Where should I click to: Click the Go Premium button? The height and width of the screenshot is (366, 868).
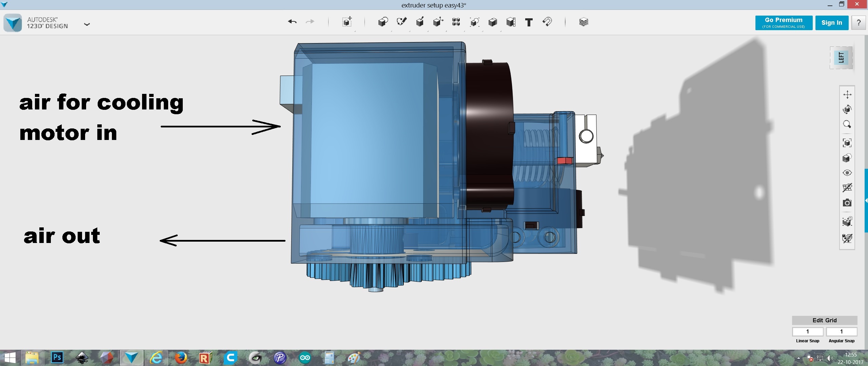tap(784, 23)
